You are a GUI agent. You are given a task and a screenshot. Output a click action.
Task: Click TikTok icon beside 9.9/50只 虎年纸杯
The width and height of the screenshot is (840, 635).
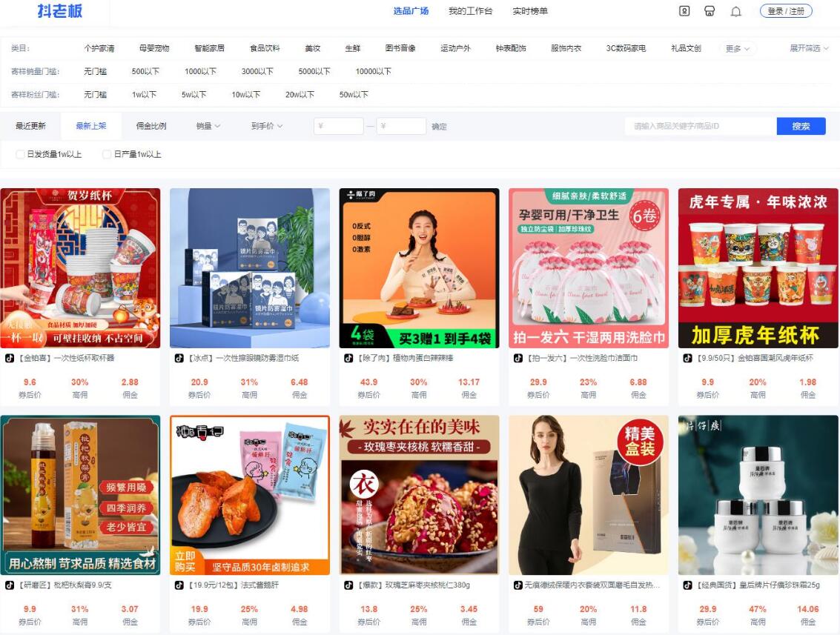coord(688,358)
